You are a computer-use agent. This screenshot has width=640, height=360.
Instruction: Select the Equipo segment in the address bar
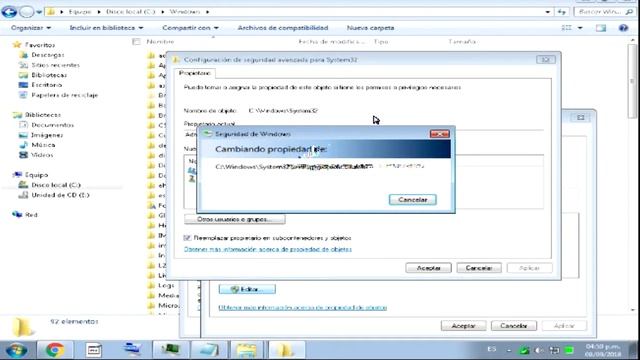(80, 12)
